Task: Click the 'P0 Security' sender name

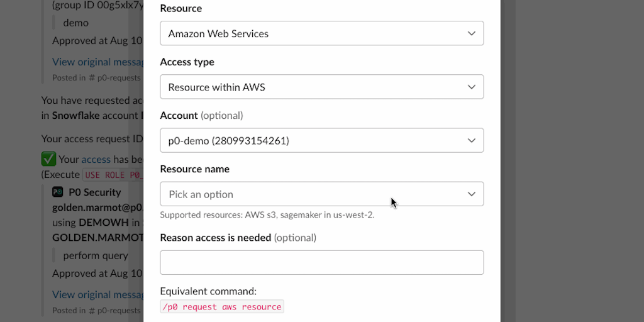Action: (94, 192)
